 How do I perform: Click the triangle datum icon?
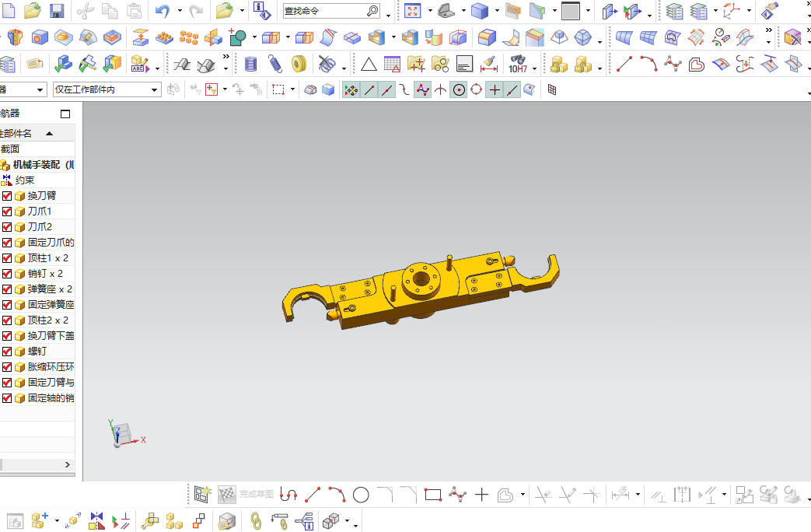[x=369, y=65]
